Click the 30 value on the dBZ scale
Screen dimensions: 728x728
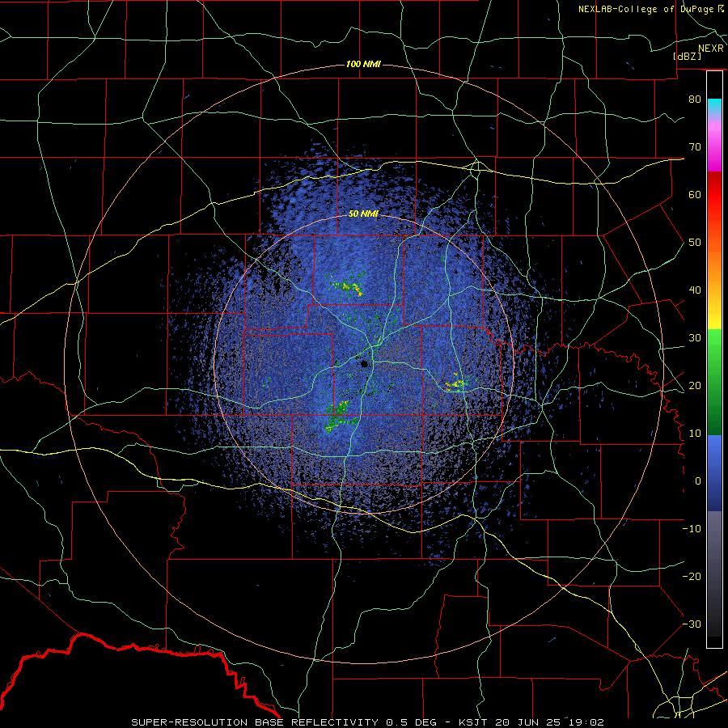point(695,337)
